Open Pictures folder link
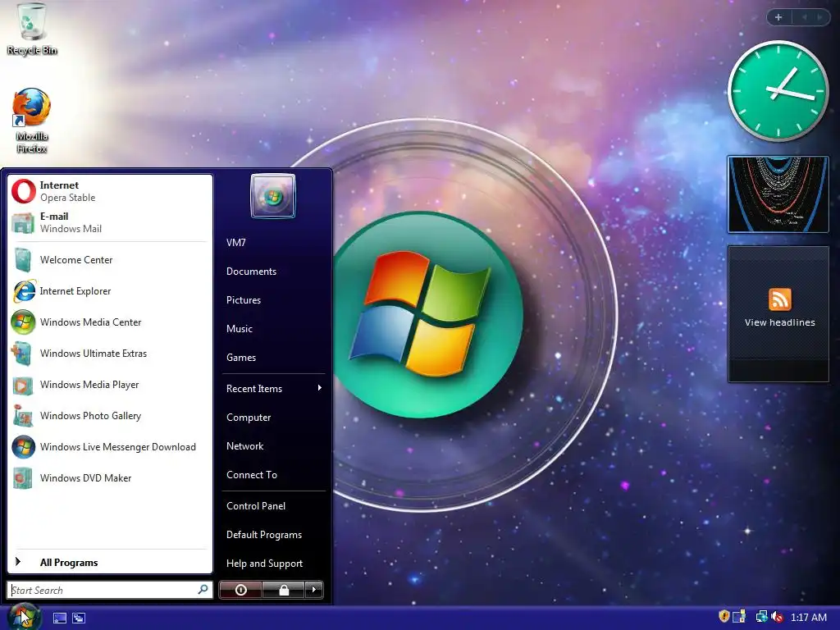The image size is (840, 630). [x=273, y=300]
